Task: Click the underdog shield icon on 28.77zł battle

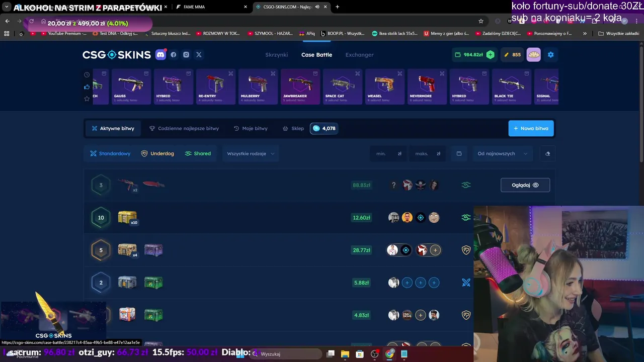Action: (x=466, y=250)
